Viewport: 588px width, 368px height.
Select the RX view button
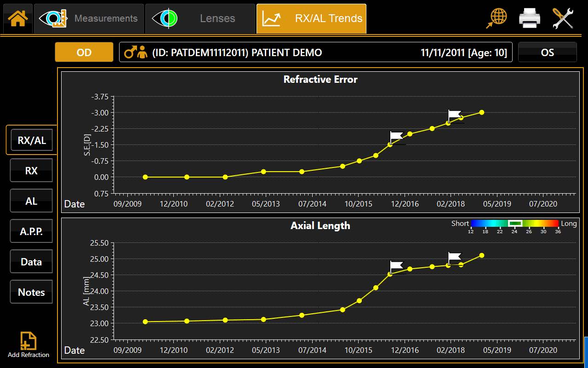(31, 170)
